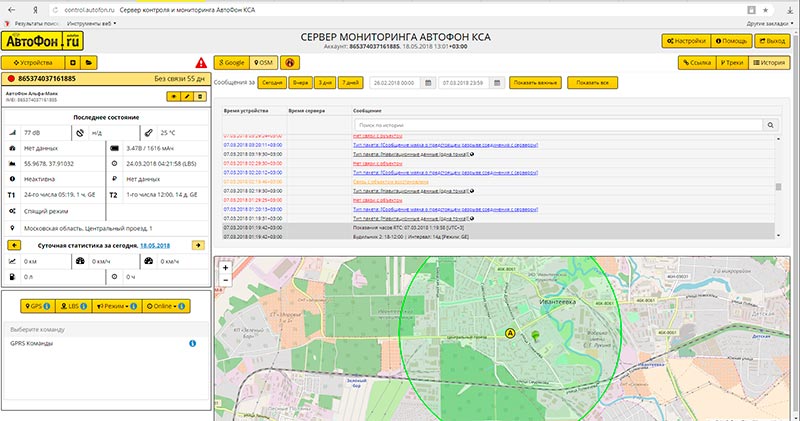This screenshot has height=421, width=800.
Task: Switch map to OSM layer
Action: pyautogui.click(x=263, y=63)
